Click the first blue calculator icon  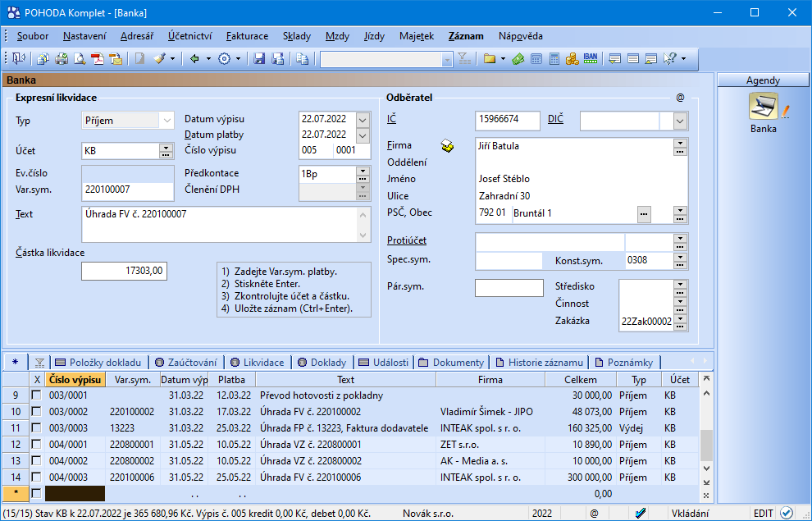pos(536,59)
